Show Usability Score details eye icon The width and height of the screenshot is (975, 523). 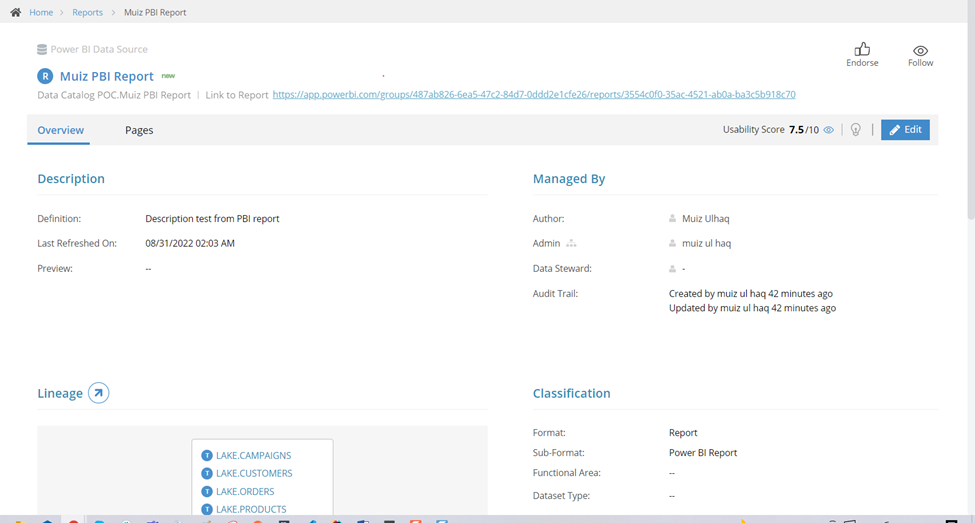coord(828,130)
